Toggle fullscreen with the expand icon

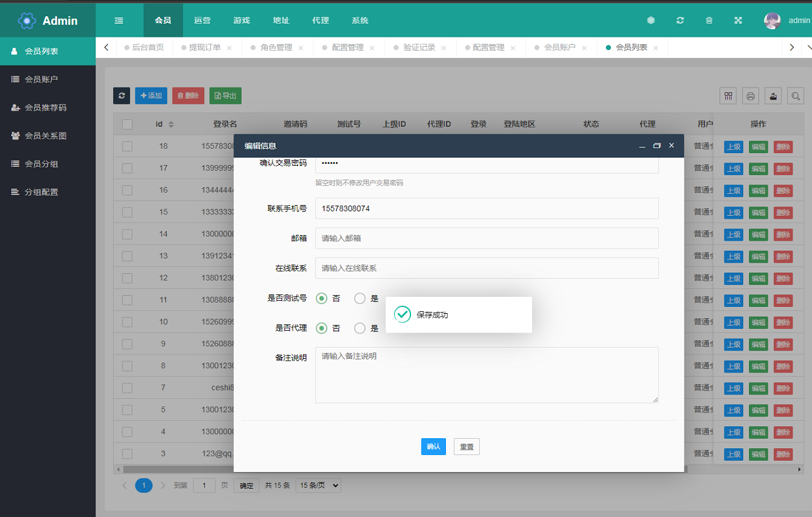738,21
